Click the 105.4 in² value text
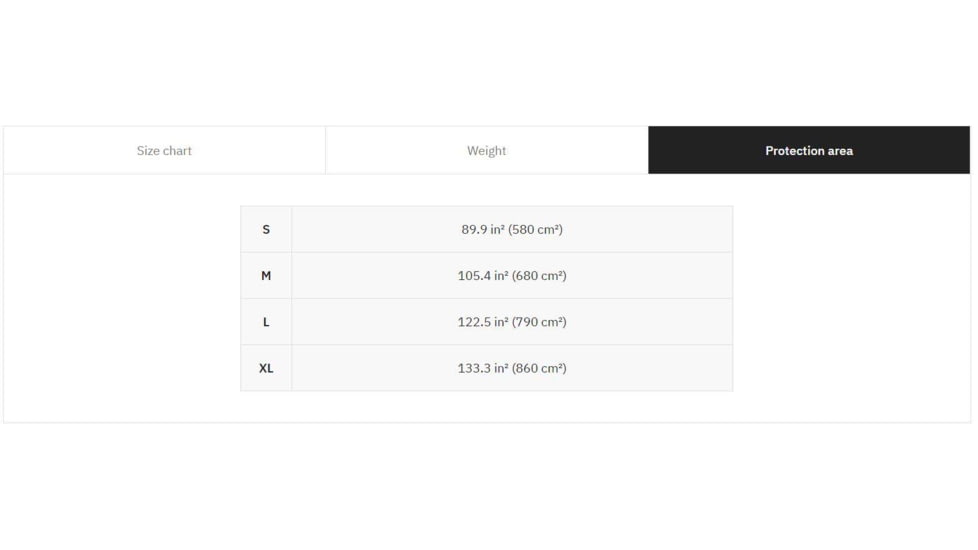The height and width of the screenshot is (550, 978). 482,276
